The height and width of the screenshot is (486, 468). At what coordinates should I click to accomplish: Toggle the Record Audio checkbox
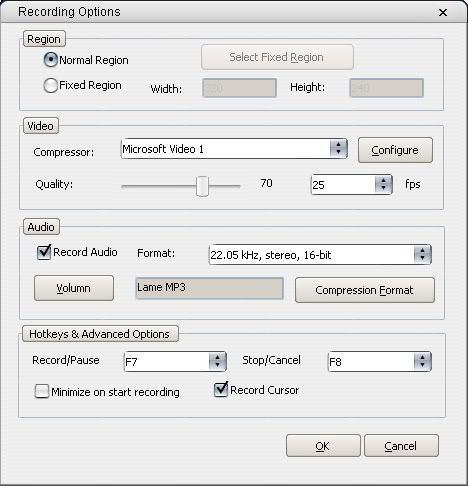pyautogui.click(x=44, y=252)
